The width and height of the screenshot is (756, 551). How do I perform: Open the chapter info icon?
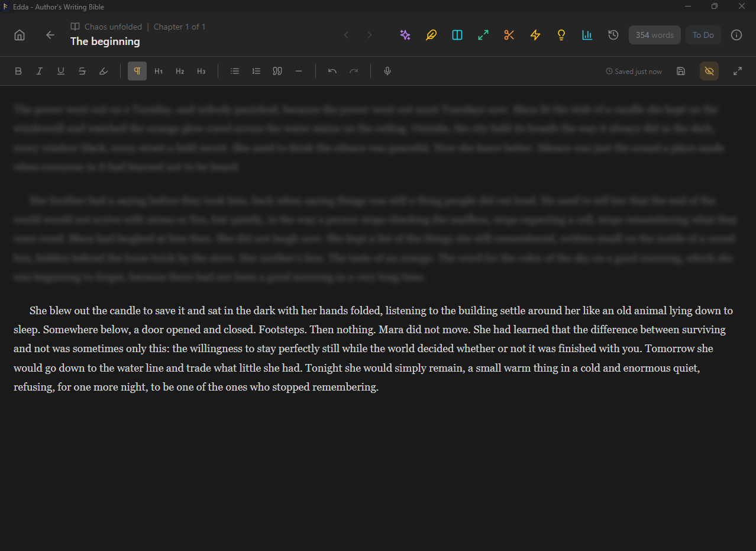click(736, 35)
